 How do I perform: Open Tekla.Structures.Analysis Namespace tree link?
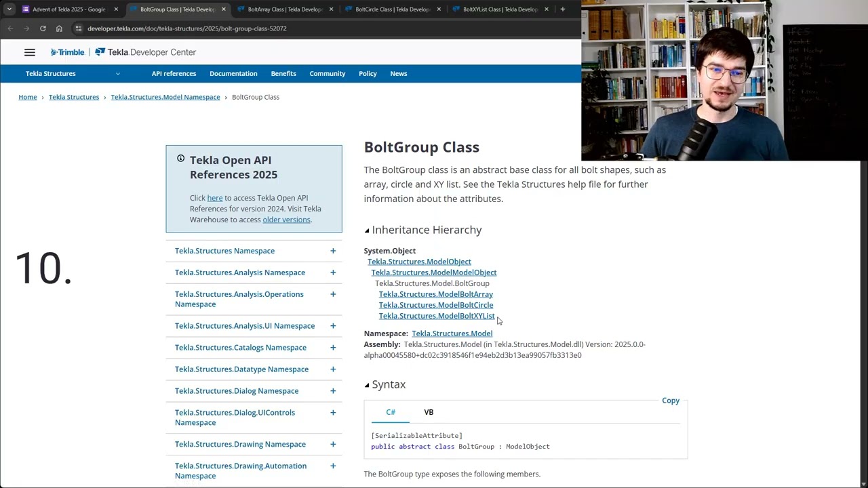pyautogui.click(x=240, y=272)
